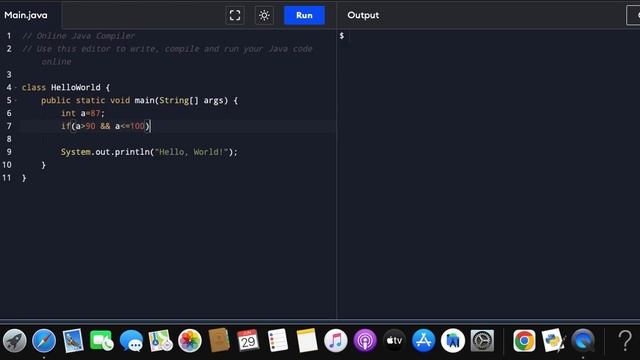Launch Music from the Dock

click(336, 340)
